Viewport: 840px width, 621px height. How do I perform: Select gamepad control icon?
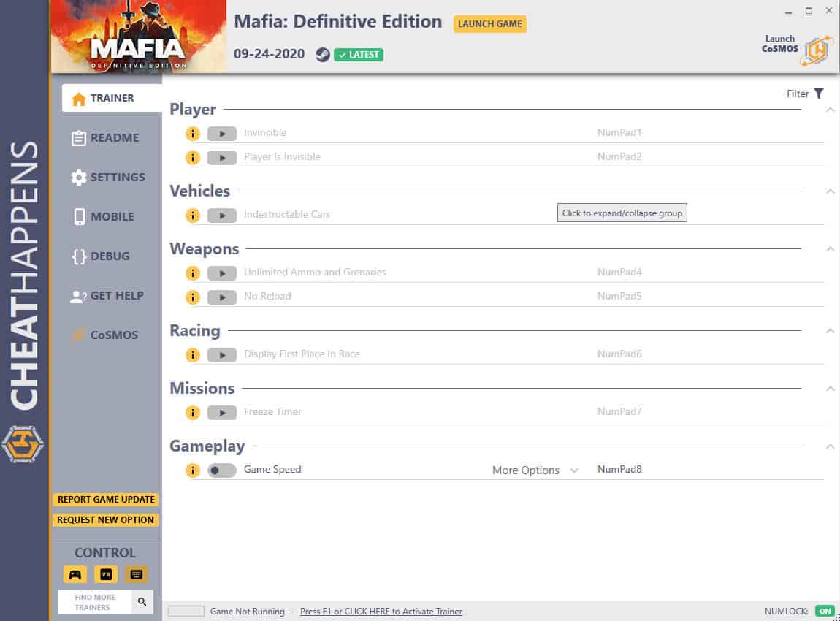click(75, 574)
